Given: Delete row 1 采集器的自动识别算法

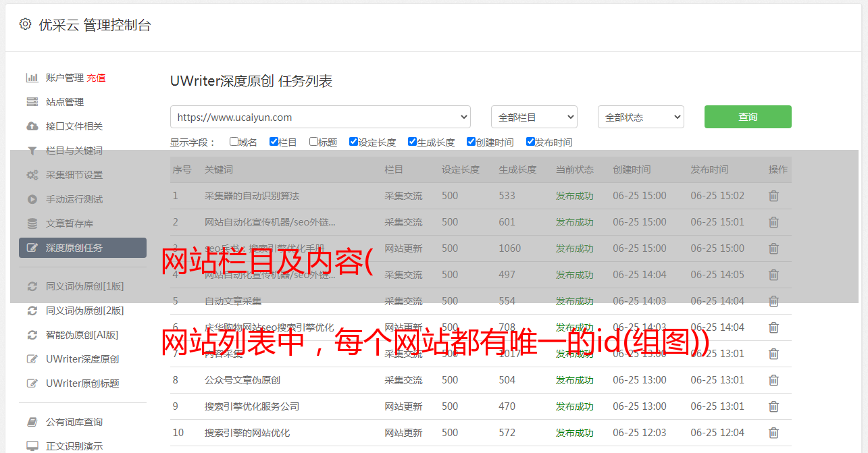Looking at the screenshot, I should tap(773, 196).
